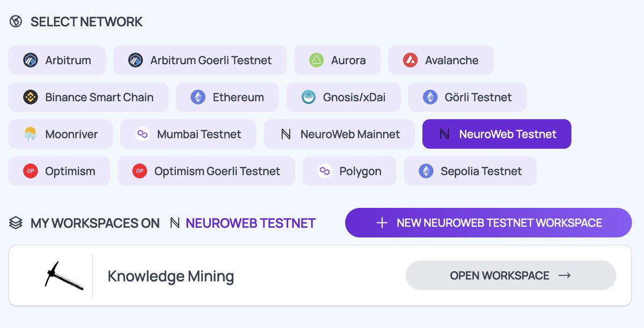This screenshot has height=328, width=644.
Task: Click the Moonriver moon icon
Action: pyautogui.click(x=30, y=134)
